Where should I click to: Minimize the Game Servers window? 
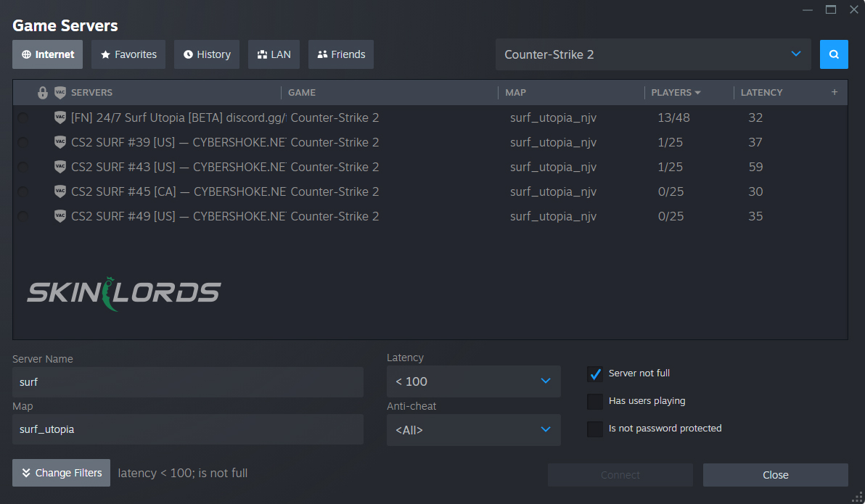pyautogui.click(x=808, y=10)
